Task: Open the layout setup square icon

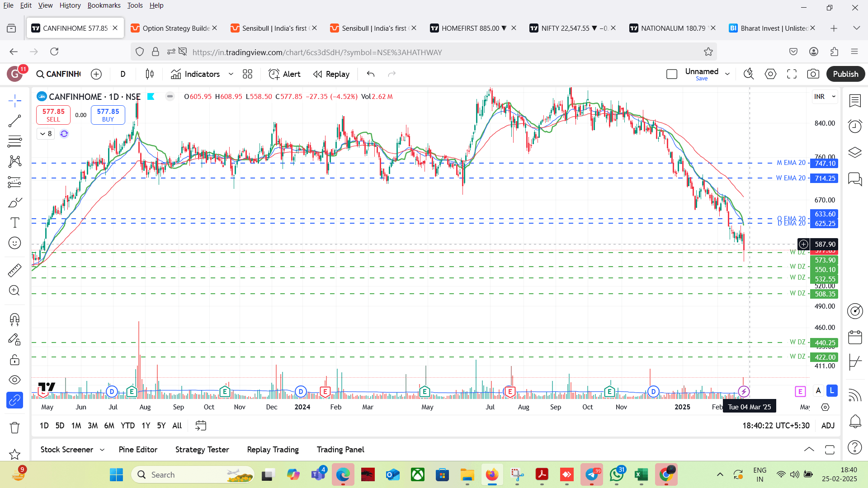Action: [x=672, y=74]
